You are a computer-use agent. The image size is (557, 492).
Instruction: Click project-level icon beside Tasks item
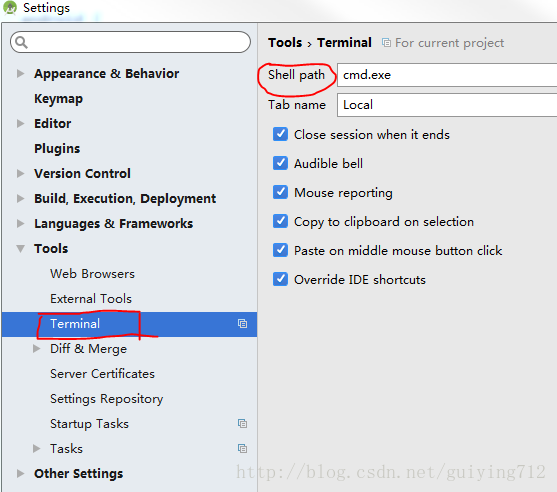(x=242, y=449)
